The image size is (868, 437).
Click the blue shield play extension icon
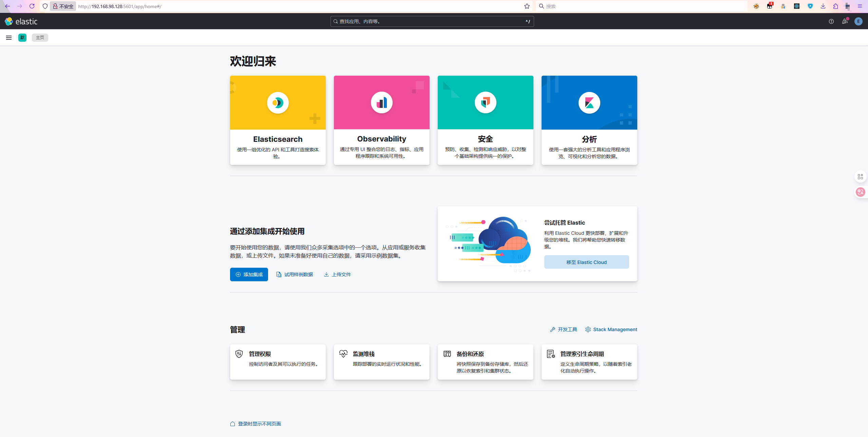tap(810, 6)
